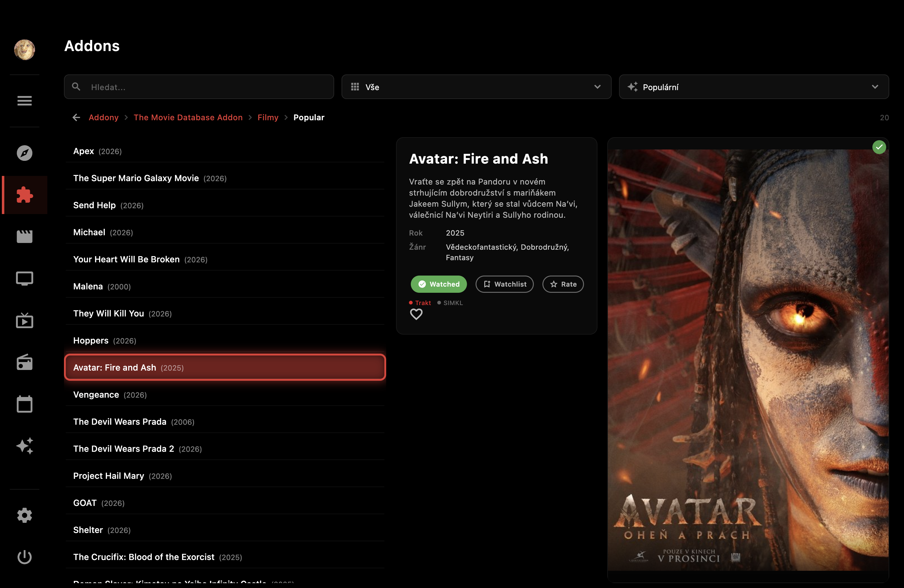
Task: Open the TV shows monitor icon
Action: coord(24,278)
